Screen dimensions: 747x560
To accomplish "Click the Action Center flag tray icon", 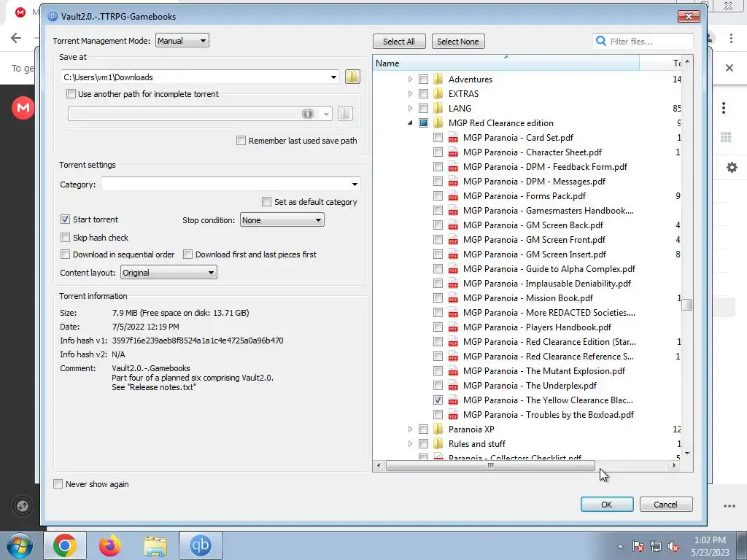I will (638, 546).
